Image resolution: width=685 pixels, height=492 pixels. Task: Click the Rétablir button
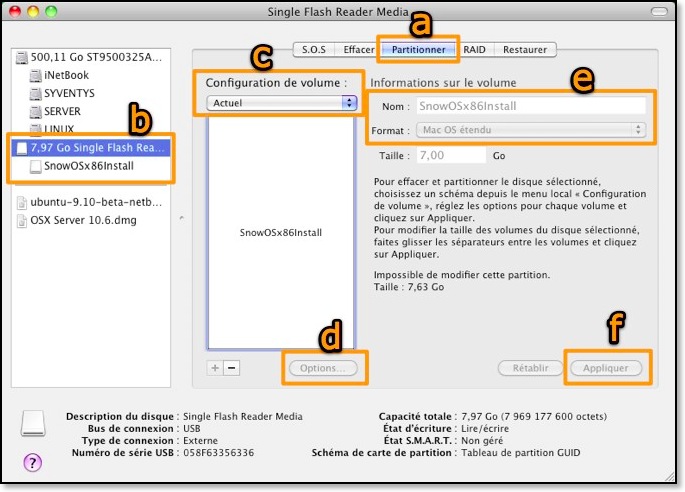click(530, 368)
